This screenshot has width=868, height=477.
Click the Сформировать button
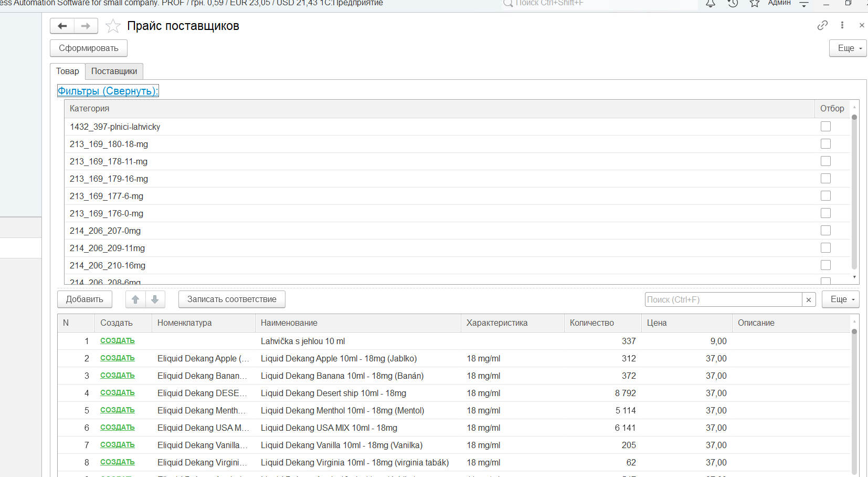(x=89, y=48)
